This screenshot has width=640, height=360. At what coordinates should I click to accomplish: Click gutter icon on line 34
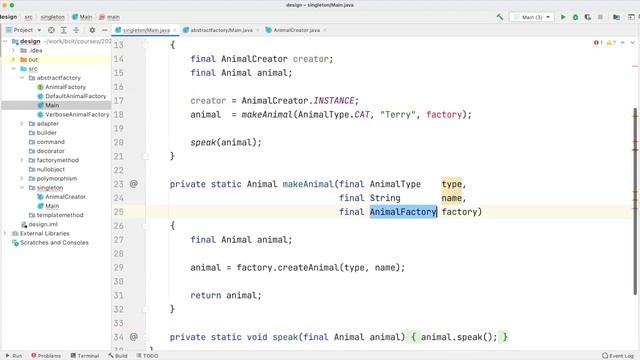coord(133,337)
